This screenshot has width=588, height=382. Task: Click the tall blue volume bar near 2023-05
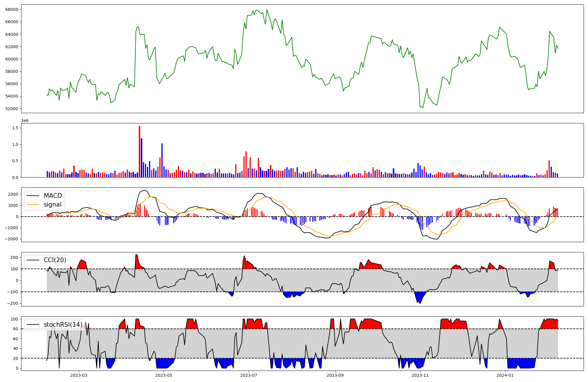162,160
